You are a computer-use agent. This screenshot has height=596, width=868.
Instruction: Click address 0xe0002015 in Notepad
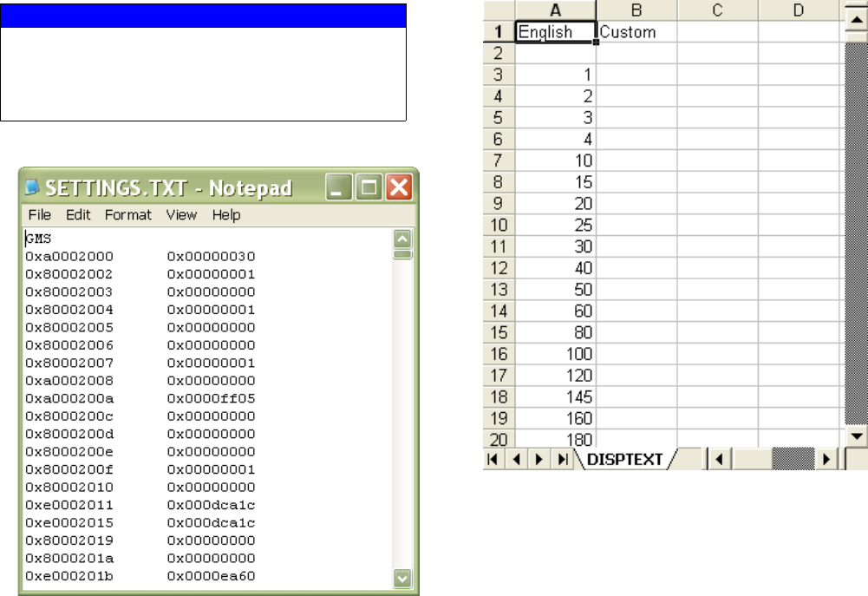(x=69, y=522)
